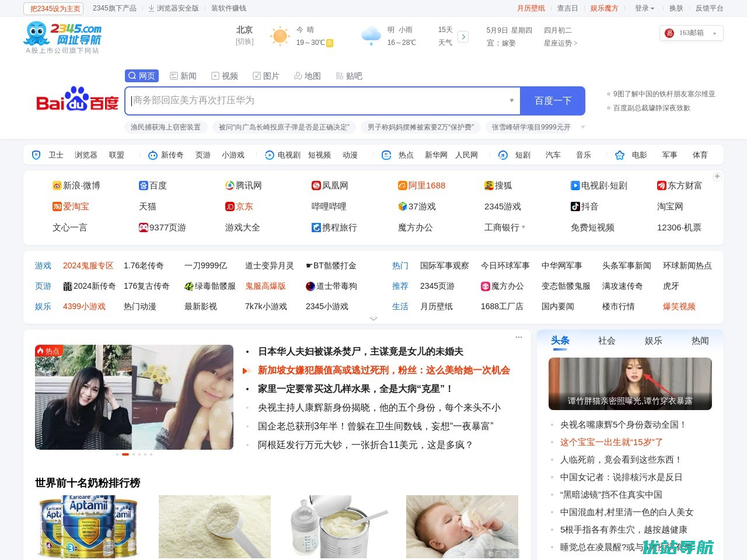Open 携程旅行 via its blue icon
This screenshot has height=560, width=747.
(x=316, y=228)
